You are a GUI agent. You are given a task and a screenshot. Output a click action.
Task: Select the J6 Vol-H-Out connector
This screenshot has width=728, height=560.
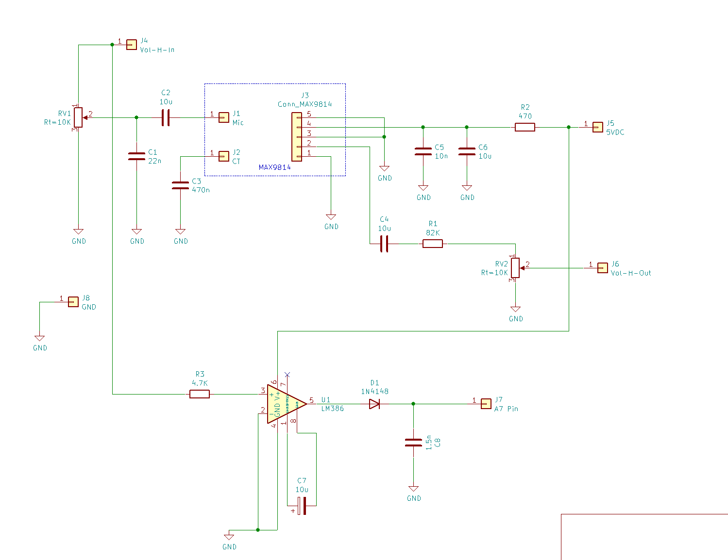[602, 268]
